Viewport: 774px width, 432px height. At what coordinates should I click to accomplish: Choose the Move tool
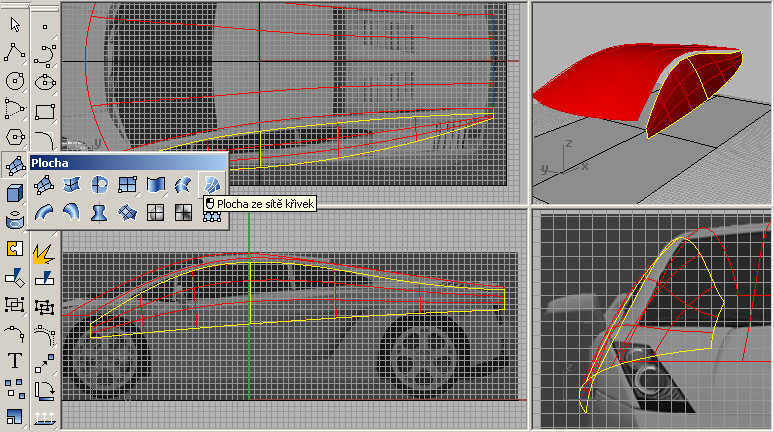(x=44, y=364)
